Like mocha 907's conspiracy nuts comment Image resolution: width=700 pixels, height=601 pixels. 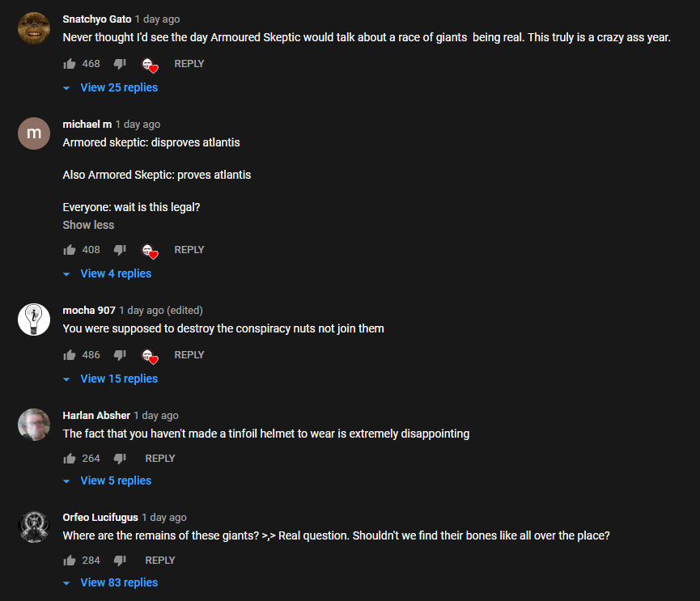click(70, 355)
